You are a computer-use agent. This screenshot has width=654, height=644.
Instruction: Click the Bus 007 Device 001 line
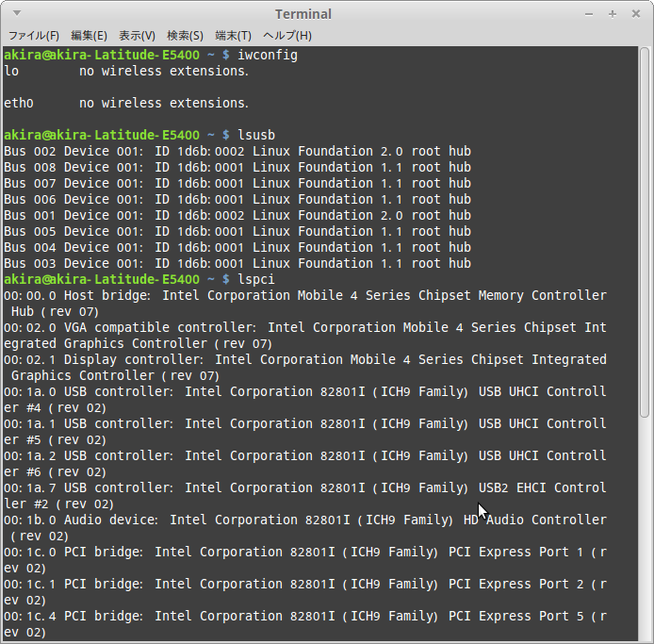coord(237,183)
